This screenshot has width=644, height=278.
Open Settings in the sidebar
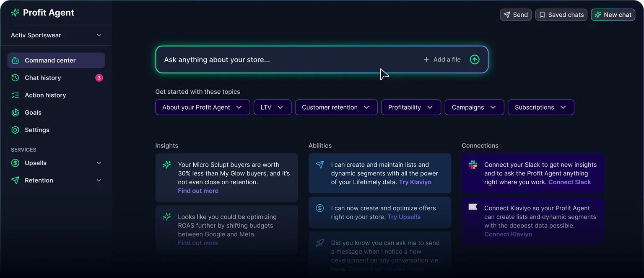[x=56, y=130]
